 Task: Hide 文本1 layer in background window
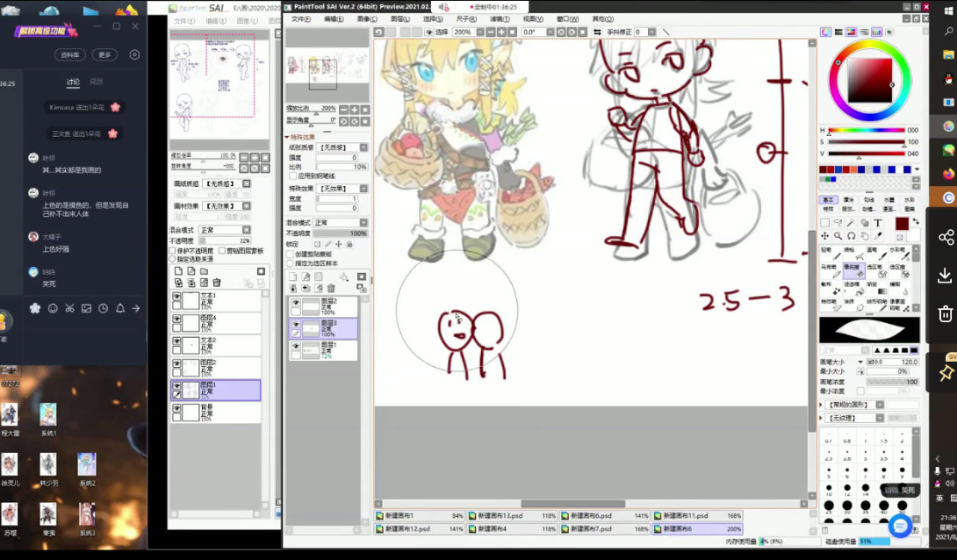[176, 297]
